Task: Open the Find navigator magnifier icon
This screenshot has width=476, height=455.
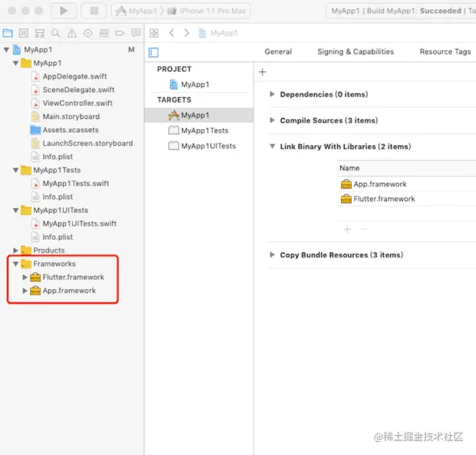Action: [x=55, y=33]
